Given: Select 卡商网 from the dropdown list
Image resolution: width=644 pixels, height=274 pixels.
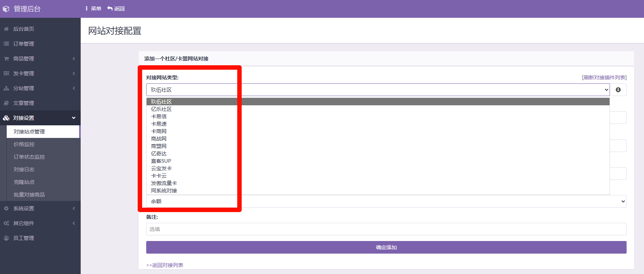Looking at the screenshot, I should [378, 131].
